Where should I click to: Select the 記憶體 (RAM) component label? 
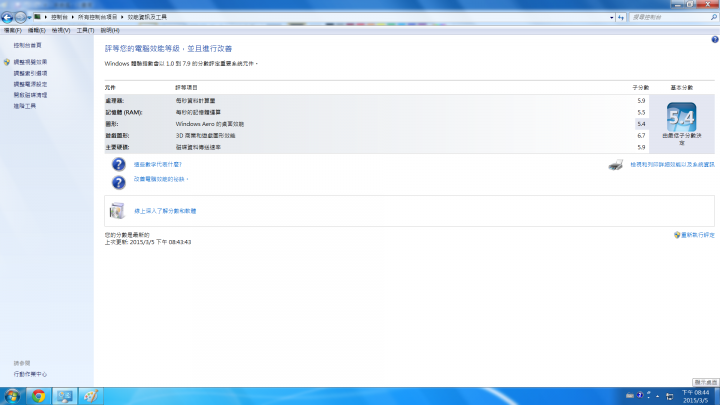point(124,112)
